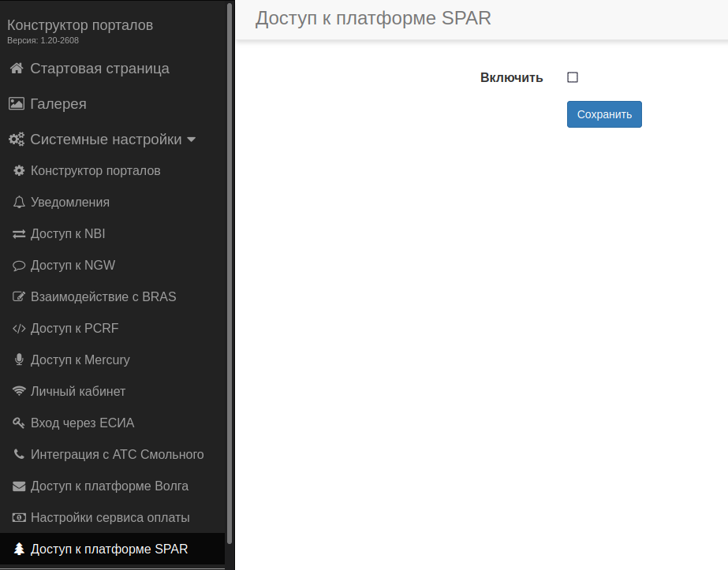Click the bell icon beside Уведомления

coord(19,203)
